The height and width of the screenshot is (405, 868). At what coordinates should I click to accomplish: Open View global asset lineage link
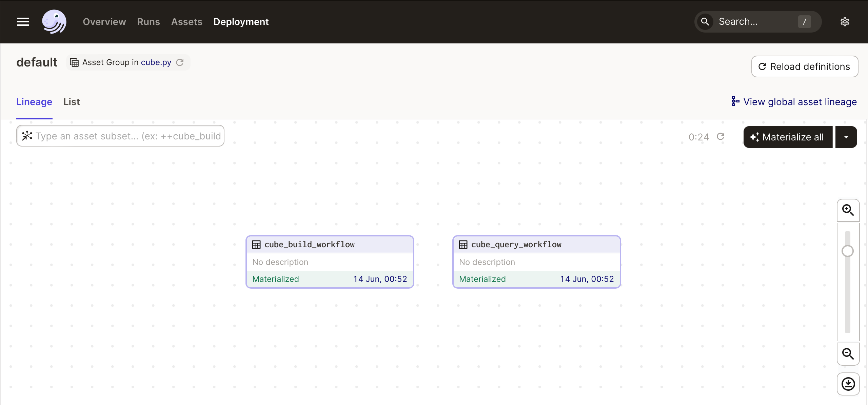[794, 102]
